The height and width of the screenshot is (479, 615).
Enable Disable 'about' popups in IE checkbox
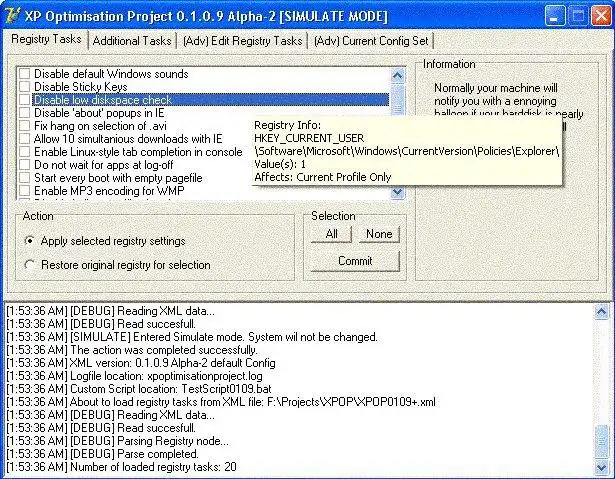click(25, 113)
